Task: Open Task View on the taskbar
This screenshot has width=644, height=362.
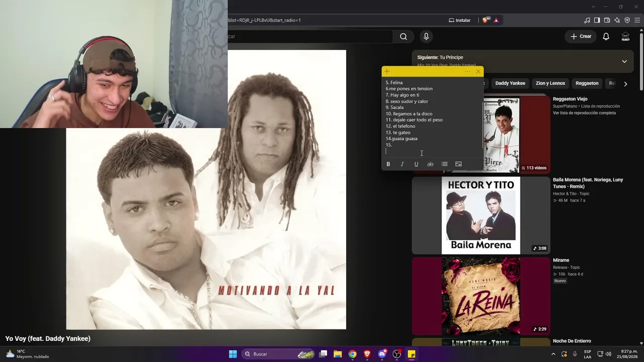Action: click(324, 354)
